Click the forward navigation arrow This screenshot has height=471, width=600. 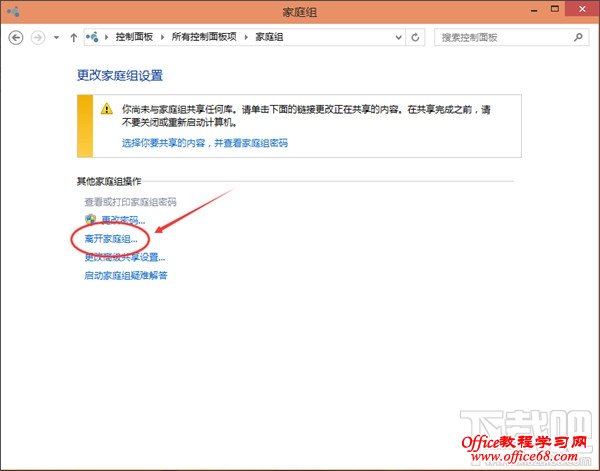point(38,37)
